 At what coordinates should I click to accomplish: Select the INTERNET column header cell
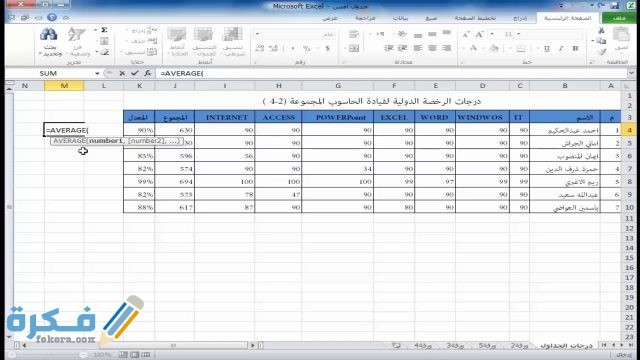225,117
